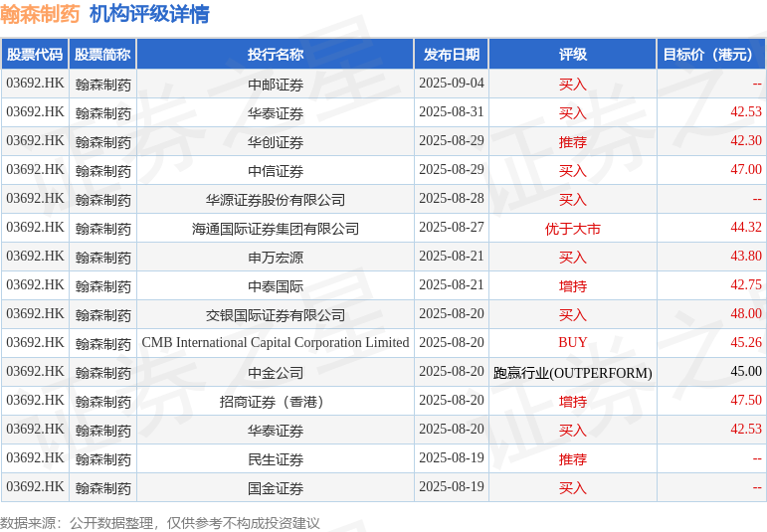Click the 中信证券 cell
The width and height of the screenshot is (767, 532).
click(x=276, y=171)
